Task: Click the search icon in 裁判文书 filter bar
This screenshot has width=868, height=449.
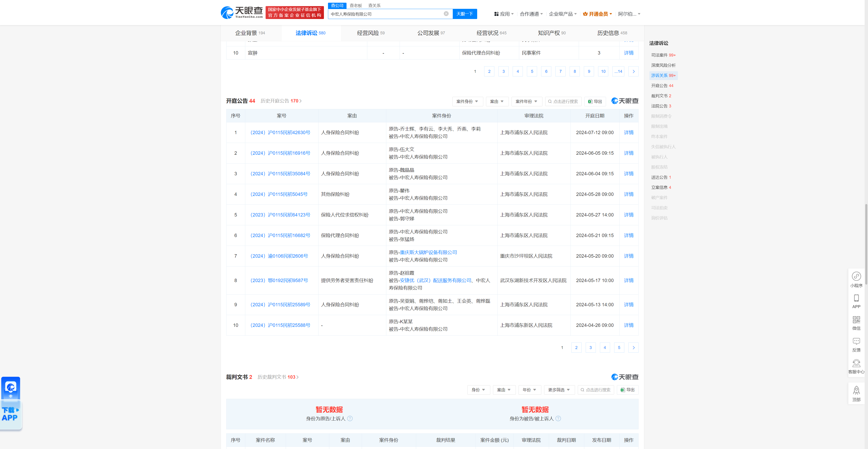Action: 582,390
